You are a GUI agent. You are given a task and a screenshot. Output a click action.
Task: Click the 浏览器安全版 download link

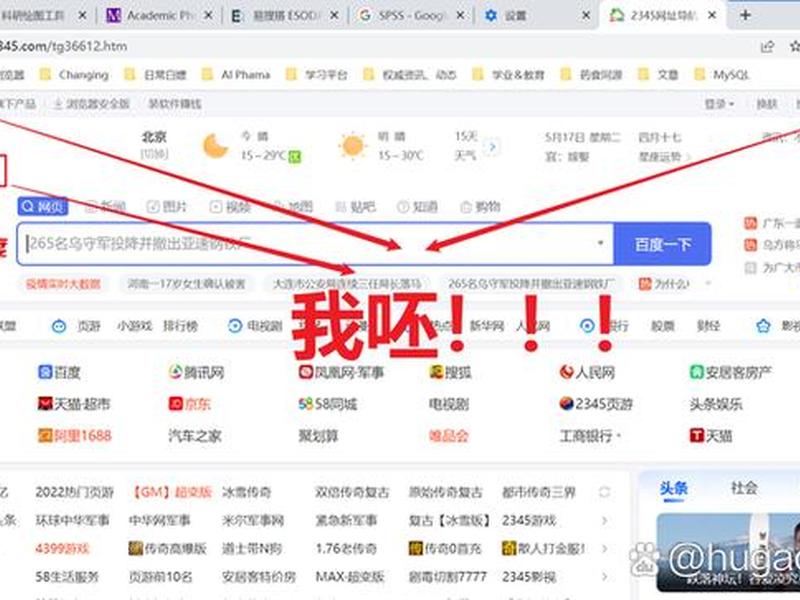point(92,104)
